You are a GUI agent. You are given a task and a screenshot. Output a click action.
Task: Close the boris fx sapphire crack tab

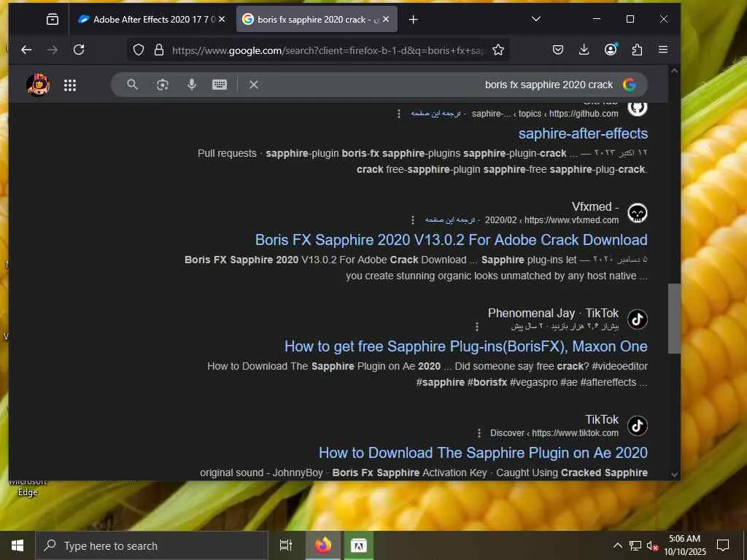(386, 19)
